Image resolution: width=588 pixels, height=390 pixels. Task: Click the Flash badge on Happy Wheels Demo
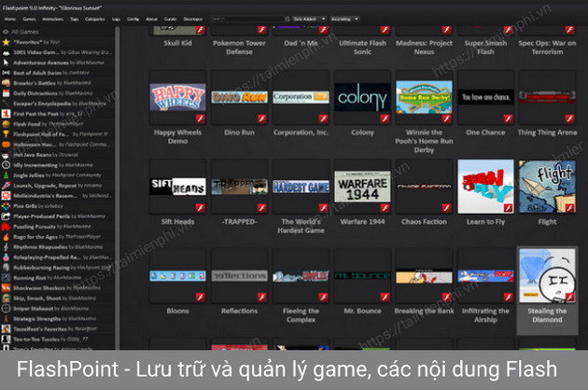pos(201,118)
